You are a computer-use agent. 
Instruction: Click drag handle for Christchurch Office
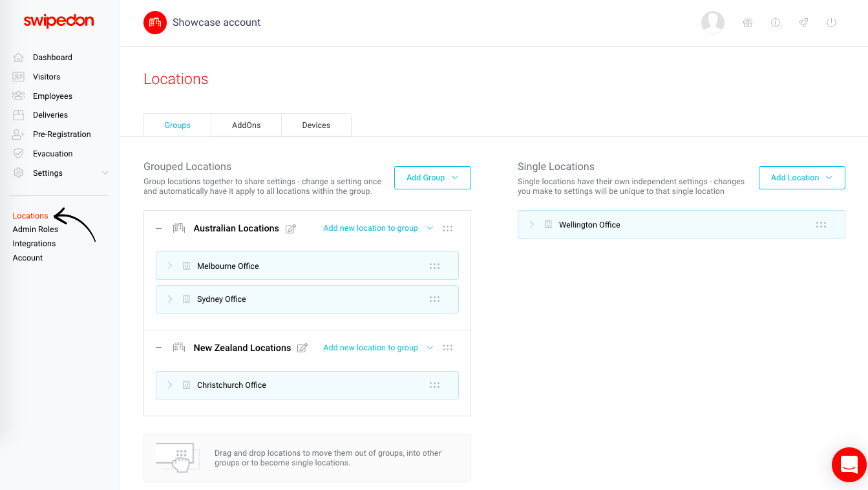(x=434, y=385)
